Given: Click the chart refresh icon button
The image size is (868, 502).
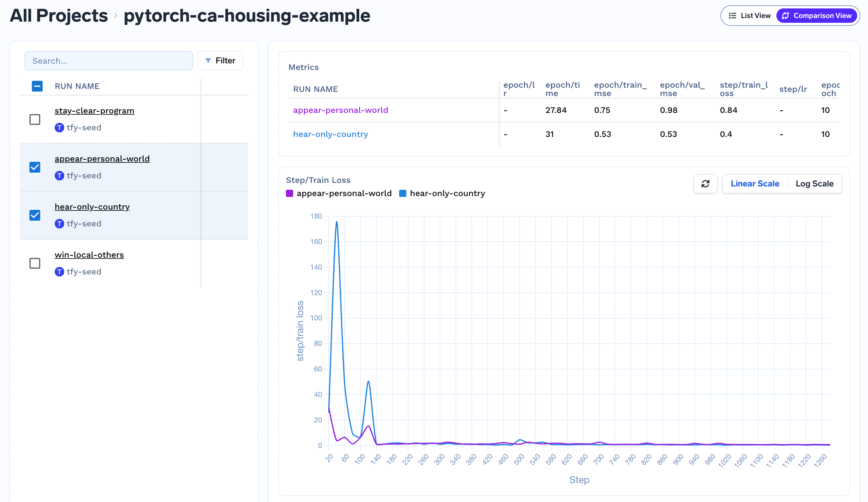Looking at the screenshot, I should coord(705,184).
